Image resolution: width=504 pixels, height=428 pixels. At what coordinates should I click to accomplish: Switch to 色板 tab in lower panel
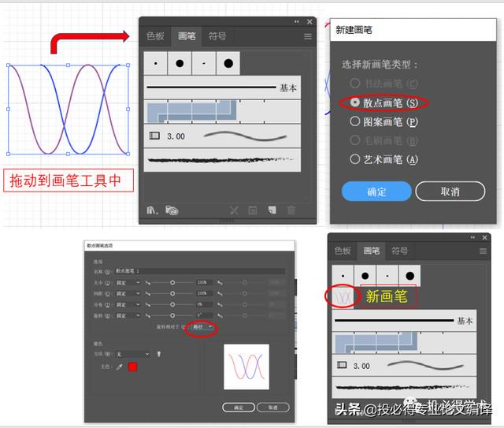pyautogui.click(x=343, y=251)
